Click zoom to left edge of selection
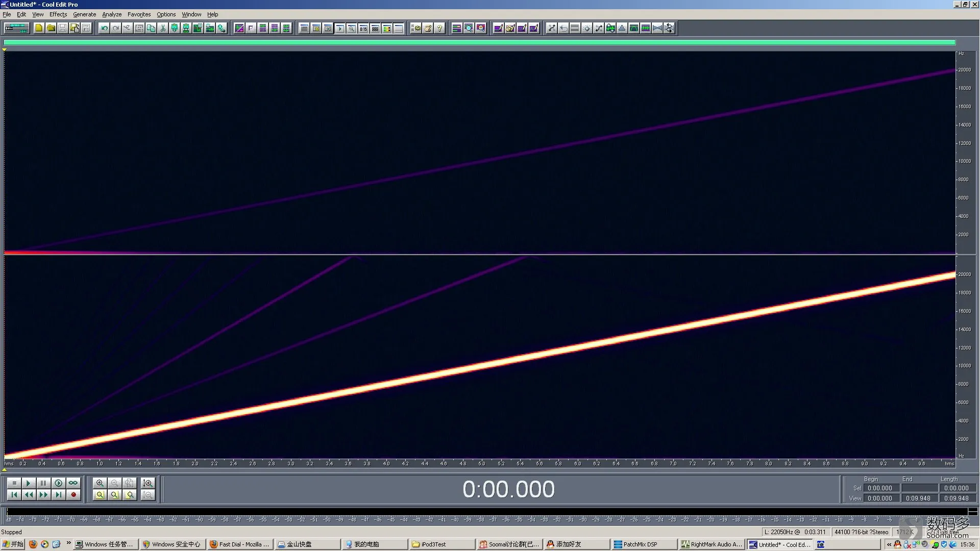 pyautogui.click(x=114, y=494)
